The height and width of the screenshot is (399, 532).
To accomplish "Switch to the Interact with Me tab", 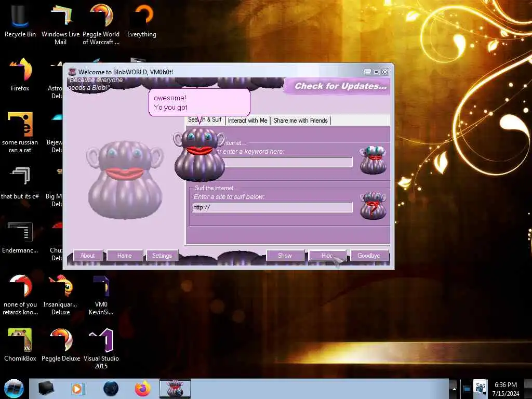I will pos(248,121).
